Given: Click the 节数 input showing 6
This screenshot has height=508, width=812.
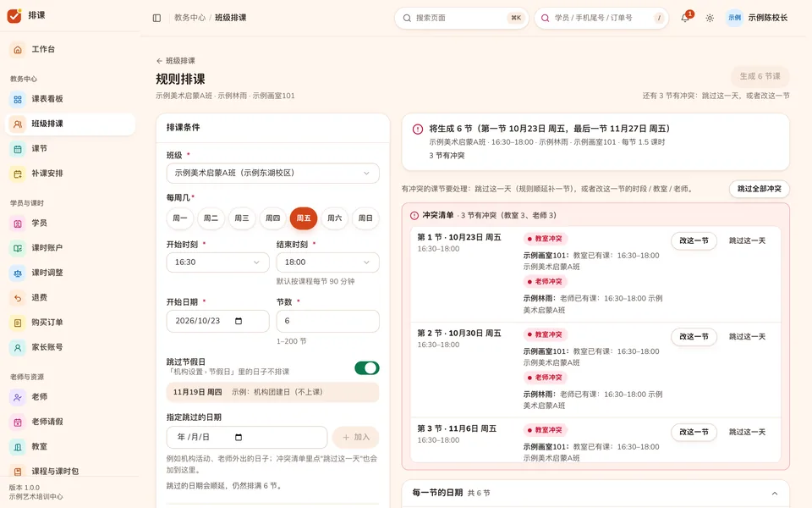Looking at the screenshot, I should click(328, 321).
